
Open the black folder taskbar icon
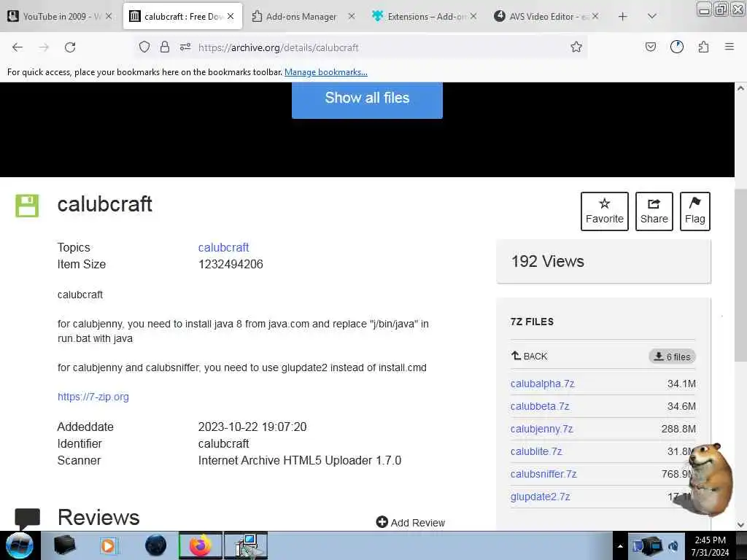[x=64, y=545]
